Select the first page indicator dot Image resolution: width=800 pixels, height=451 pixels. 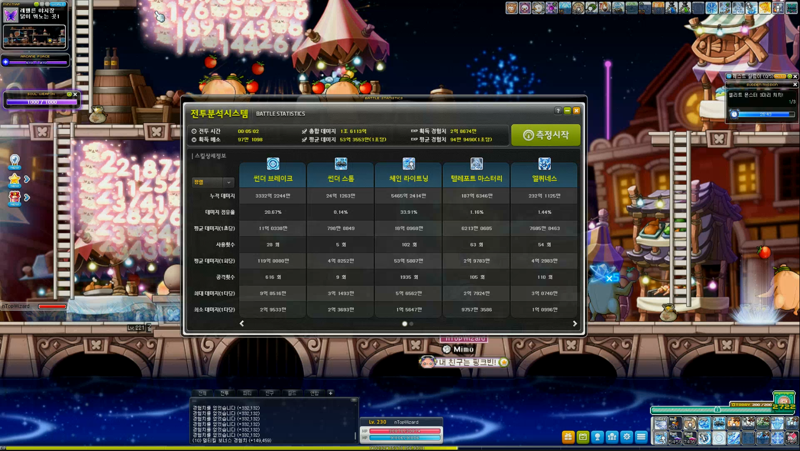[x=405, y=323]
